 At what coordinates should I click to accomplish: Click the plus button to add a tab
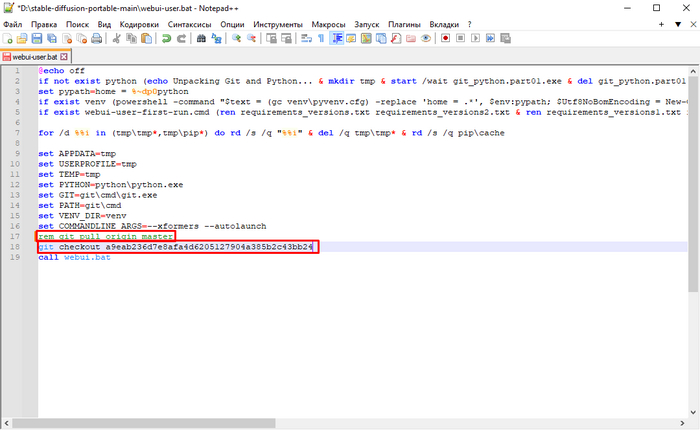[x=659, y=22]
